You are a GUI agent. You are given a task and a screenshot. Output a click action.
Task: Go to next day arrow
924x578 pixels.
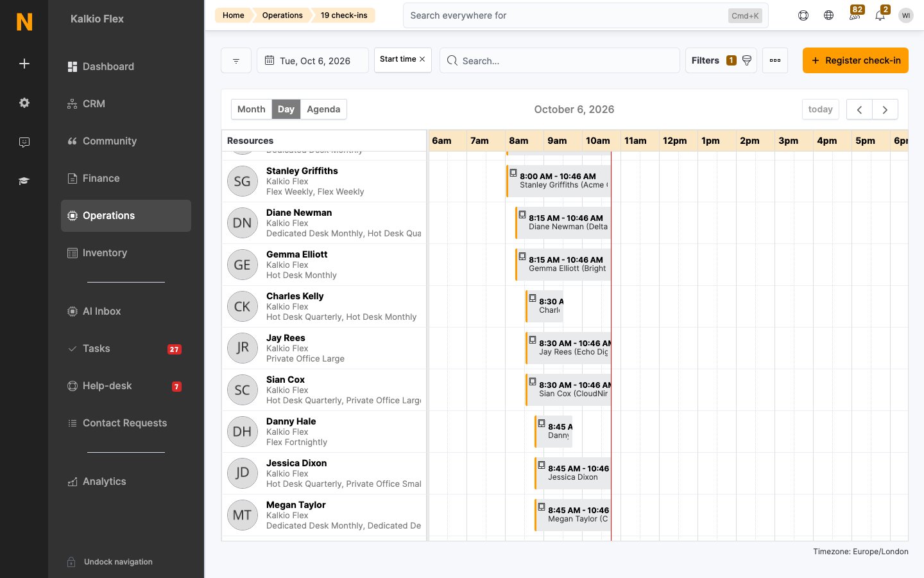pyautogui.click(x=885, y=109)
